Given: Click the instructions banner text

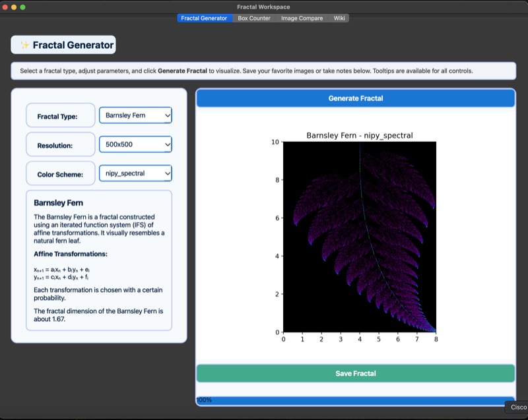Looking at the screenshot, I should pyautogui.click(x=246, y=71).
